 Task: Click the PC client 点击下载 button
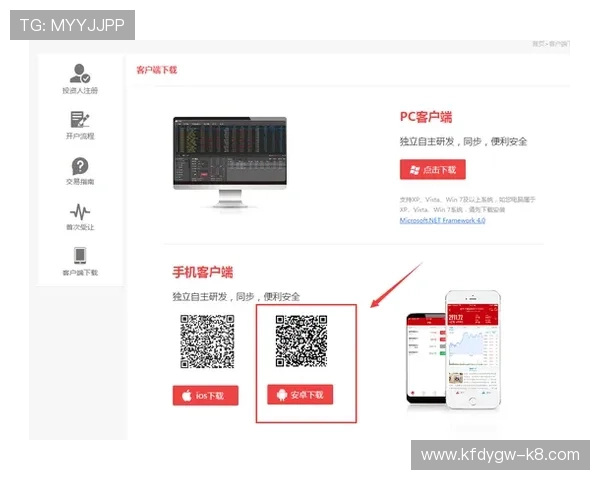pos(432,170)
